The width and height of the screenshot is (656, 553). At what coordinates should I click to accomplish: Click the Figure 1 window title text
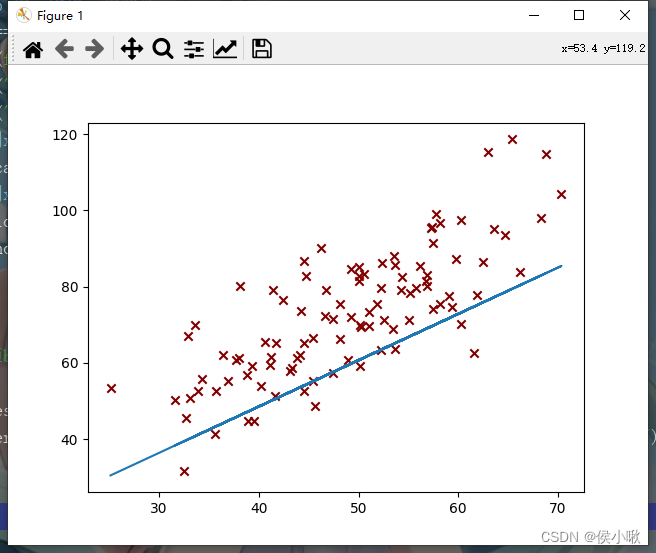60,16
